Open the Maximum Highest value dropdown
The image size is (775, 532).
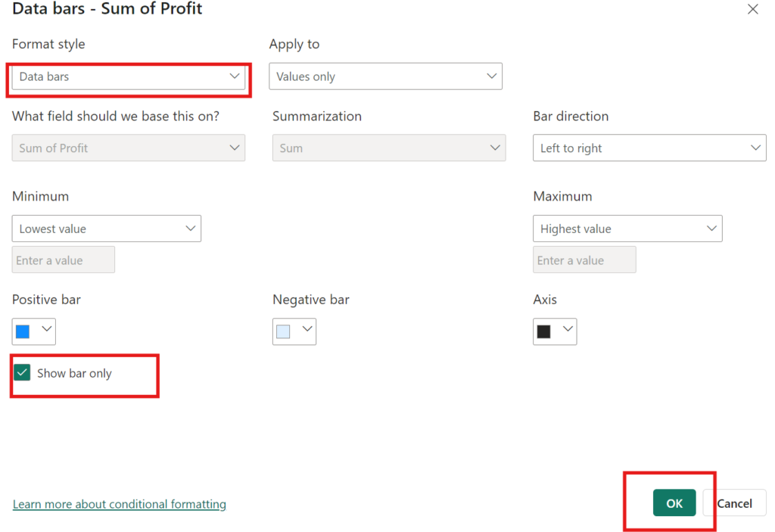tap(627, 229)
